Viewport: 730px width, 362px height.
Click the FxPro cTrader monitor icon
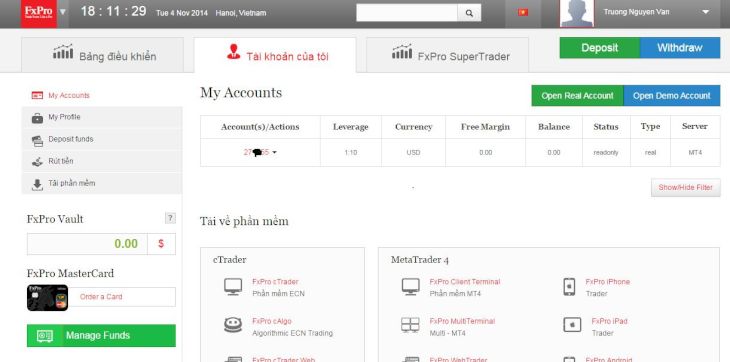233,287
